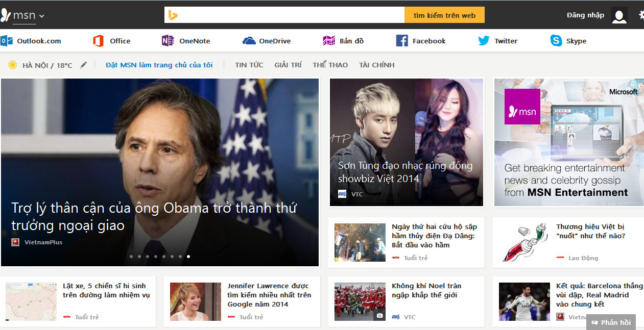Open OneNote from the services bar

tap(168, 41)
